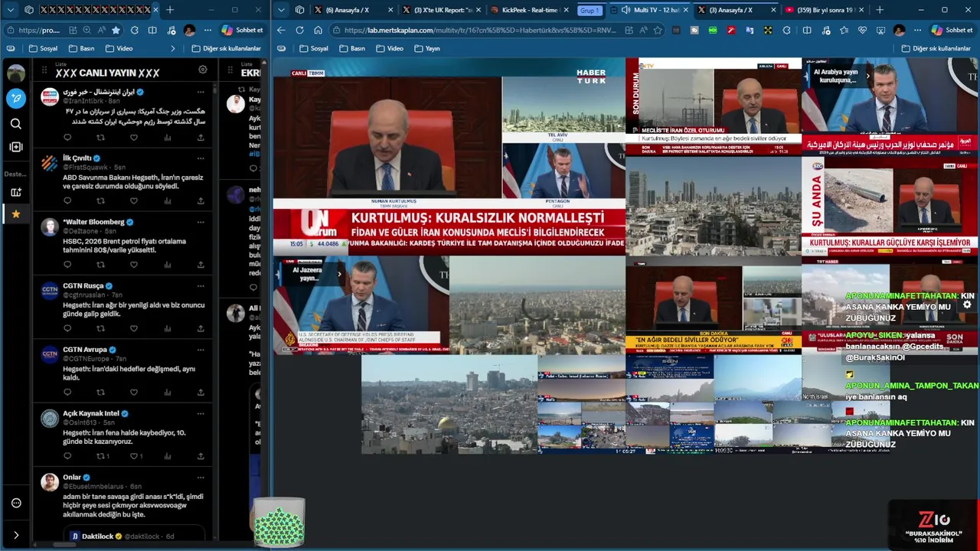Viewport: 980px width, 551px height.
Task: Reload the Multi TV page
Action: coord(299,30)
